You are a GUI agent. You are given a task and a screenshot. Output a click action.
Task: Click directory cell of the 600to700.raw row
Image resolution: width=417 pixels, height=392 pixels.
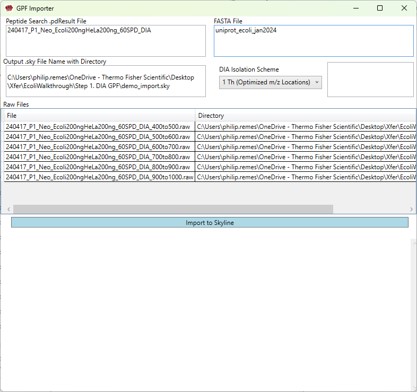[306, 147]
